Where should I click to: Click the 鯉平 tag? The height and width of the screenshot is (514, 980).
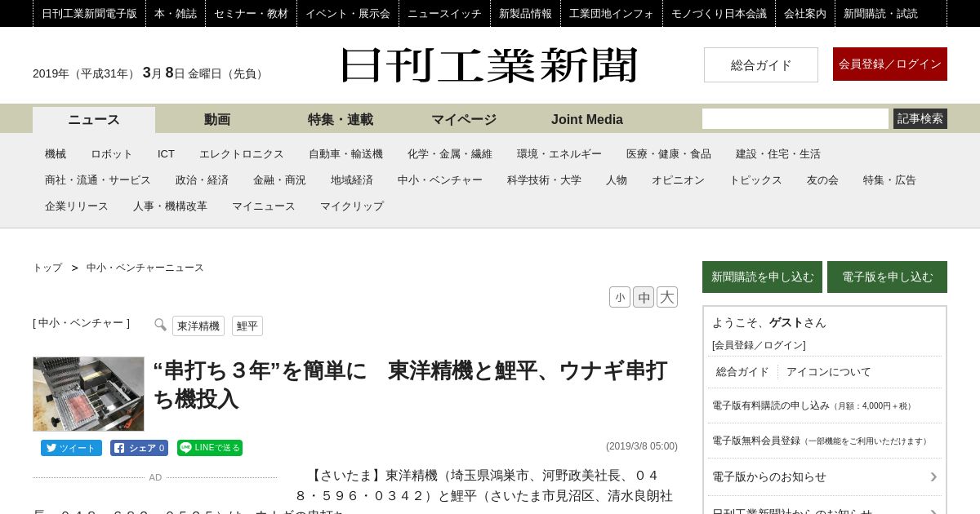247,326
